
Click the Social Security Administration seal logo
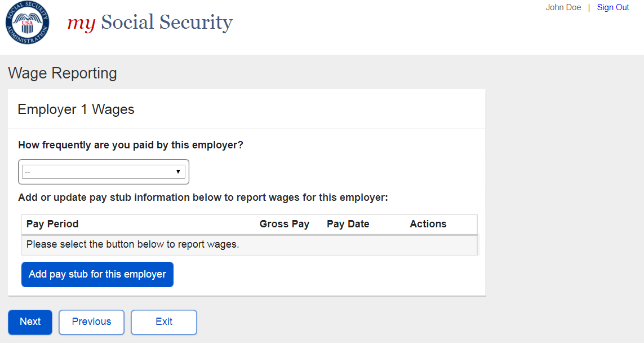[27, 24]
